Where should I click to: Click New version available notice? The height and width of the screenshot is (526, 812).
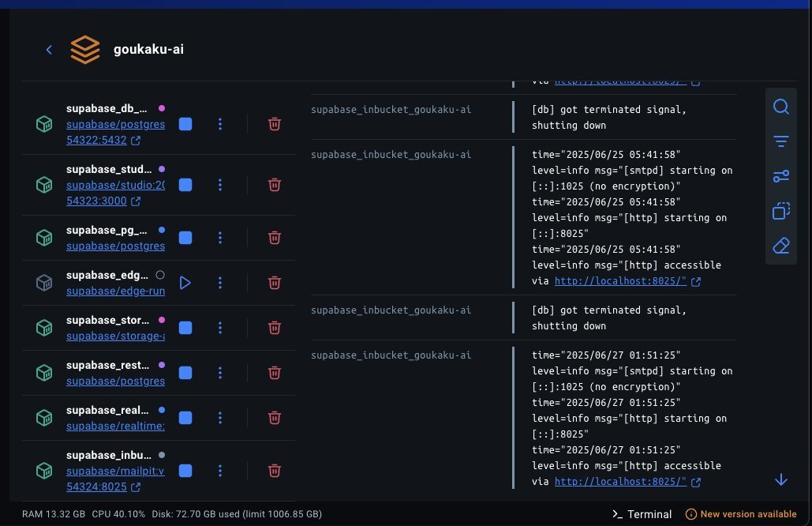[x=741, y=514]
